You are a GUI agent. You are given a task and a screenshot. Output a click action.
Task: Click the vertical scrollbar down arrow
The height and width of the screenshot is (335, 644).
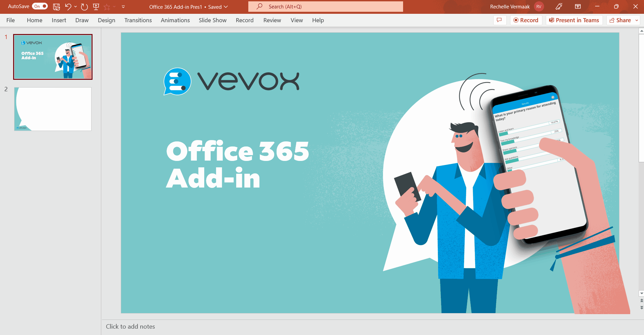(641, 294)
